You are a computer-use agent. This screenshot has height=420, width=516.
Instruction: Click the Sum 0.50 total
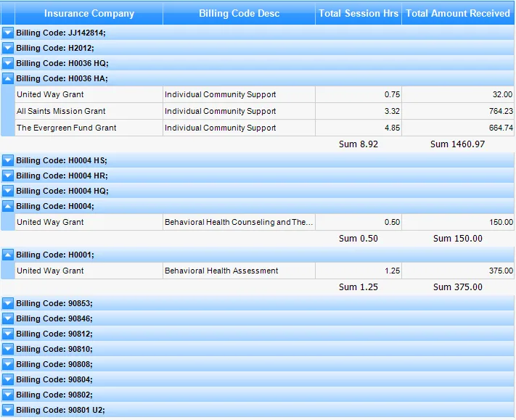pos(359,239)
